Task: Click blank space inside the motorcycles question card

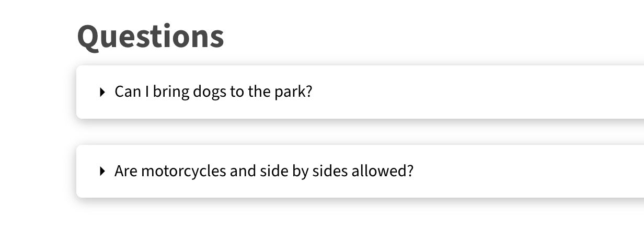Action: (523, 172)
